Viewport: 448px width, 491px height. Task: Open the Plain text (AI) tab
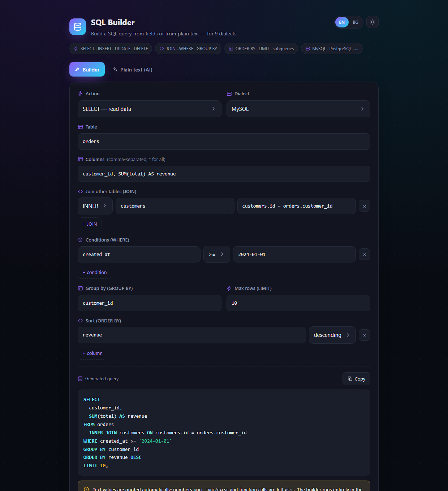133,69
